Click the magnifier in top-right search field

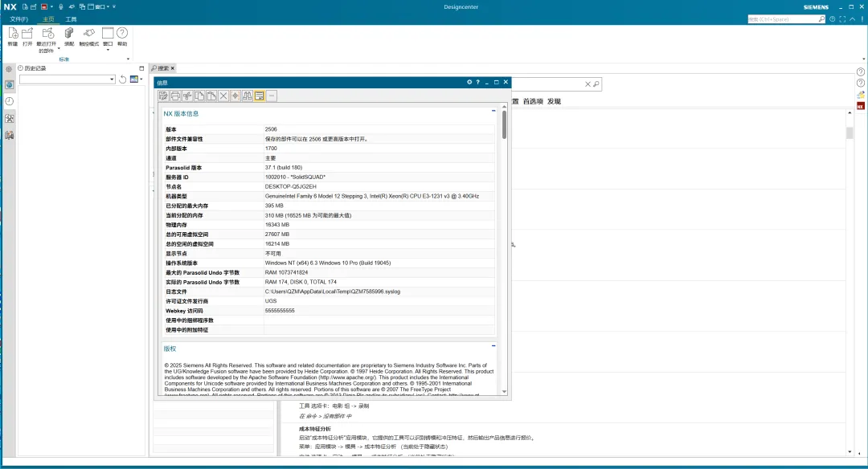[x=821, y=19]
